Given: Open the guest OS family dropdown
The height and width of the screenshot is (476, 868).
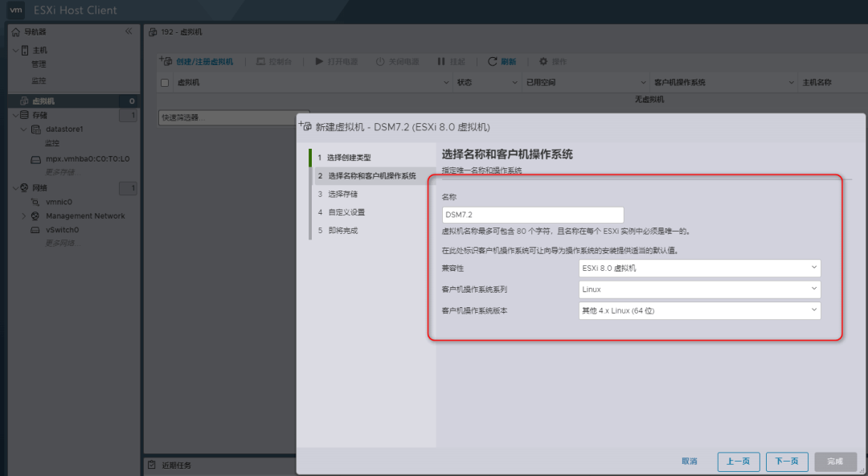Looking at the screenshot, I should tap(700, 289).
